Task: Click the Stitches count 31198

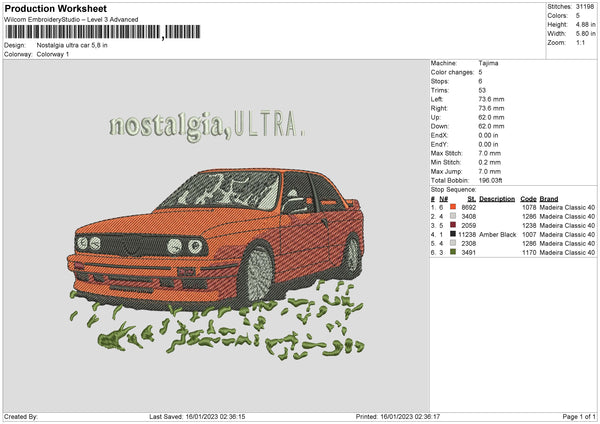Action: coord(585,7)
